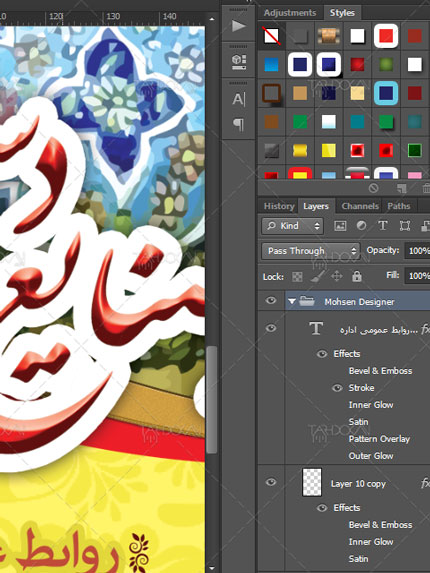430x573 pixels.
Task: Lock image pixels brush icon
Action: [x=317, y=276]
